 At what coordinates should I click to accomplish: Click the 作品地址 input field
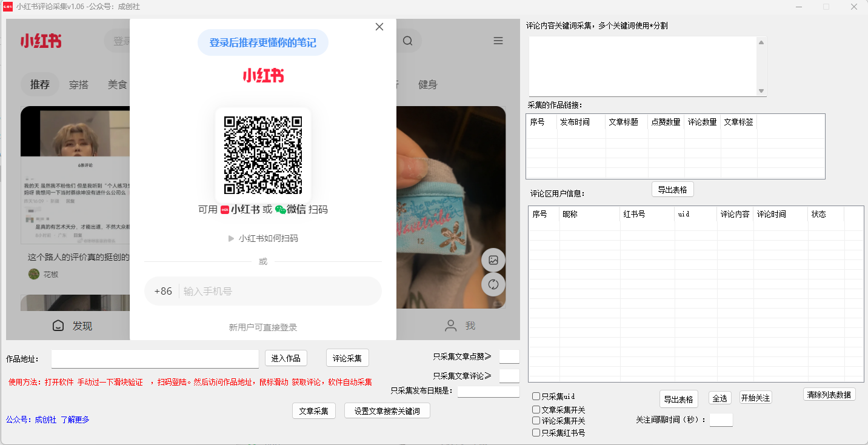[155, 359]
